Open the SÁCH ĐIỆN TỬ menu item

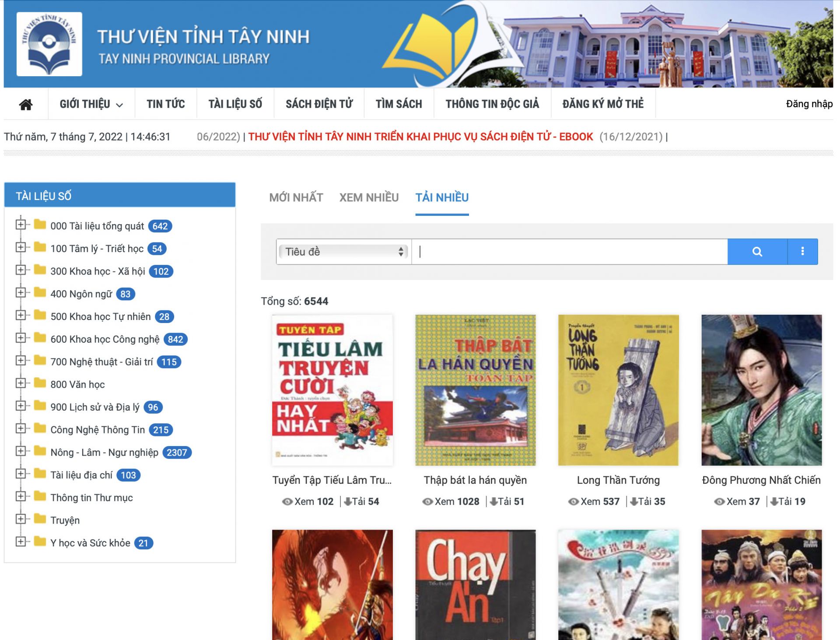(x=319, y=104)
